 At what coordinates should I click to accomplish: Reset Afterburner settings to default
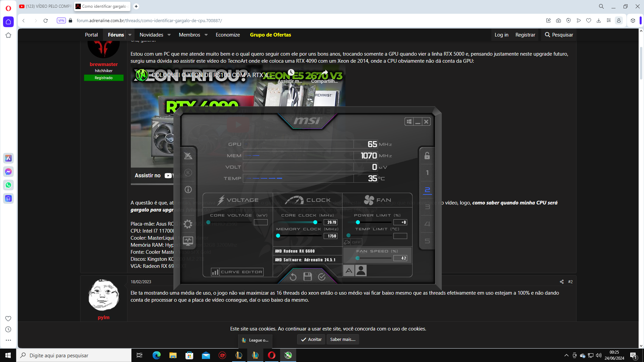293,277
